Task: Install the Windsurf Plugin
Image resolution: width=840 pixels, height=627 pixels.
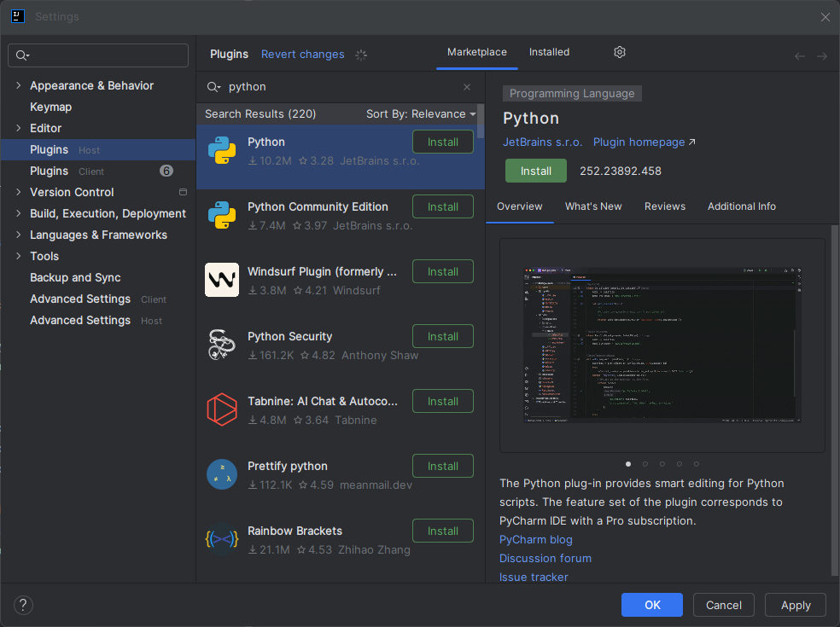Action: [442, 271]
